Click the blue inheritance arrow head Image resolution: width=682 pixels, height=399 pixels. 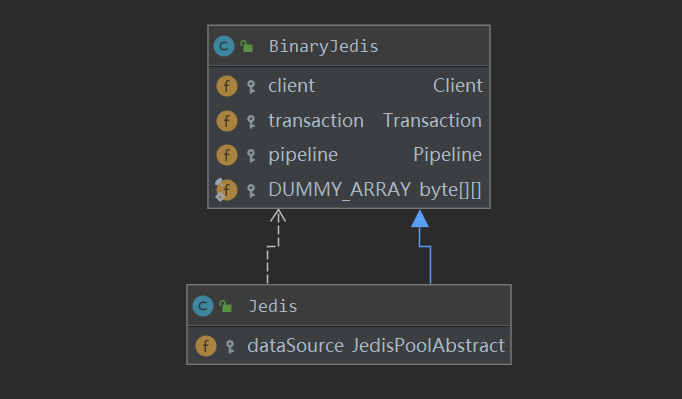tap(420, 218)
